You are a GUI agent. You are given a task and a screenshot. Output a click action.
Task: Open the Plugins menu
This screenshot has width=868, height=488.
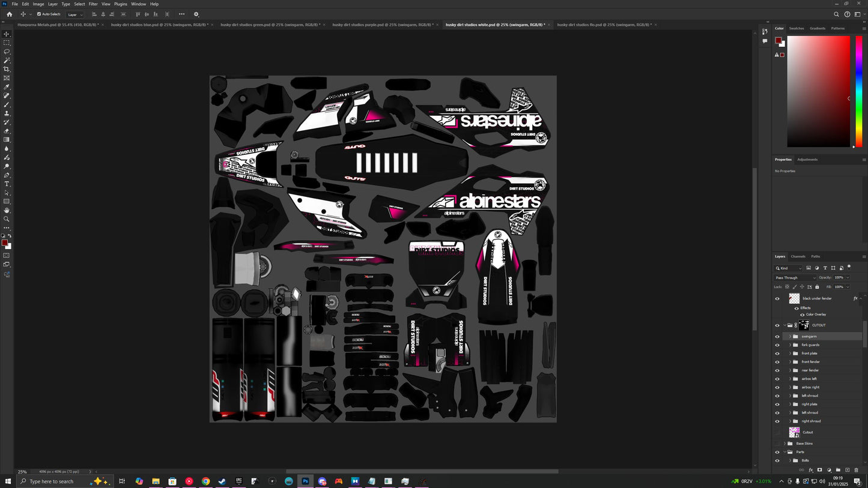pyautogui.click(x=121, y=4)
